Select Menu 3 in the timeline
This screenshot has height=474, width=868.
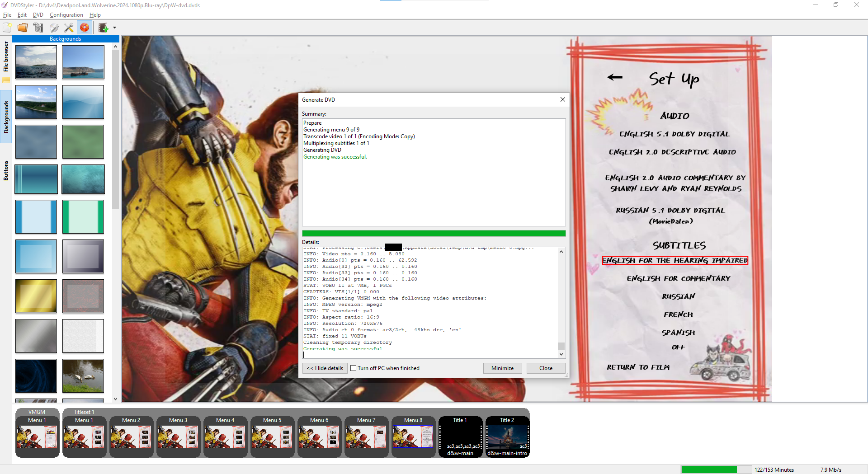[178, 436]
